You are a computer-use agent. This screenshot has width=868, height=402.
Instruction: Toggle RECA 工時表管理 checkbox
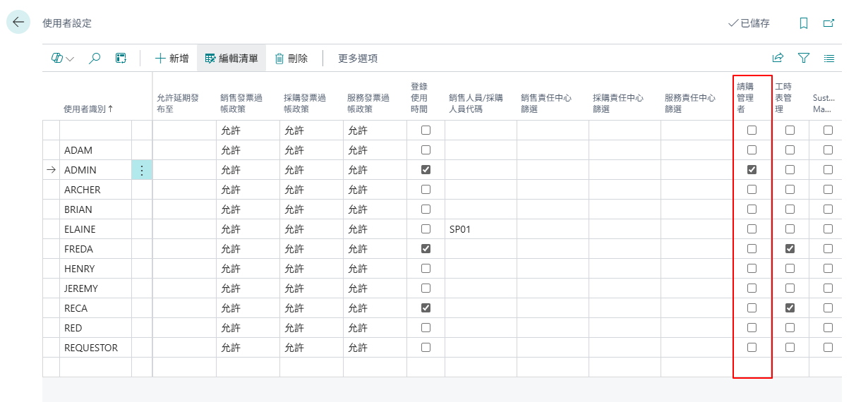pos(790,308)
